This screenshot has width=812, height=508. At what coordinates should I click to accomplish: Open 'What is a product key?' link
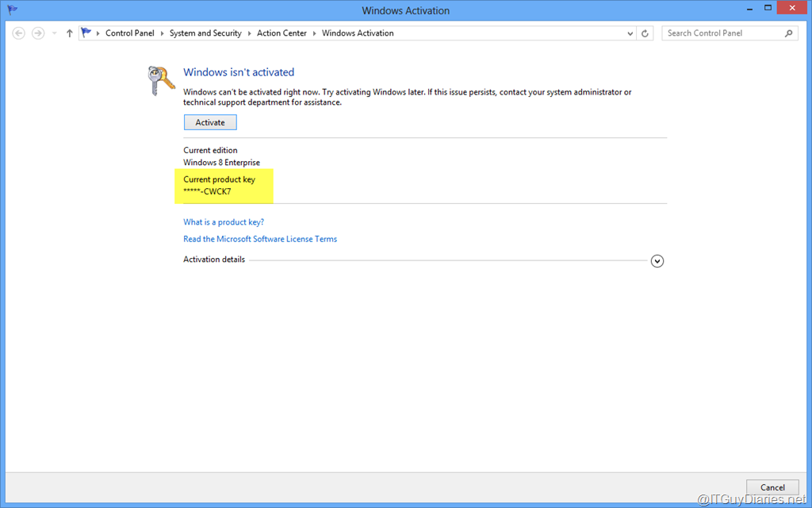224,222
